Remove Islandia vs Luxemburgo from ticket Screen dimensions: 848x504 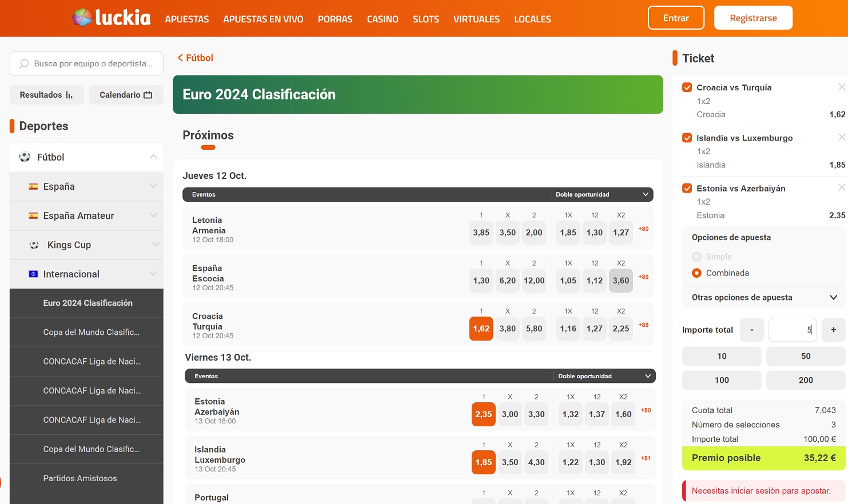click(842, 137)
